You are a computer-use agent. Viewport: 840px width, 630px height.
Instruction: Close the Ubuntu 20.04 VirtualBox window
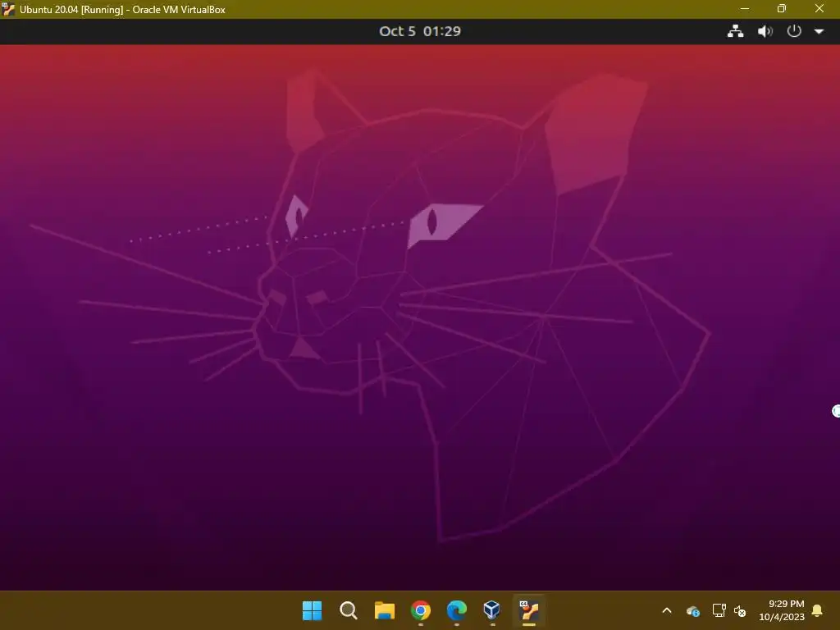819,8
